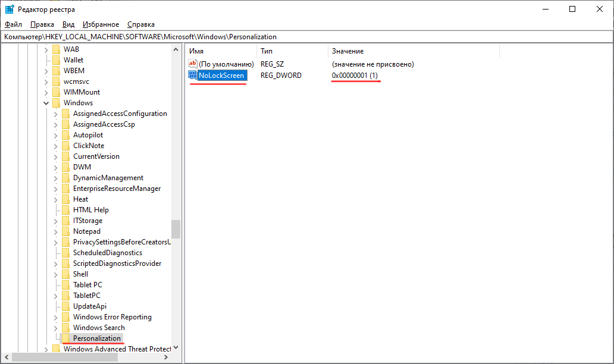
Task: Click the AssignedAccessConfiguration folder icon
Action: pyautogui.click(x=66, y=114)
